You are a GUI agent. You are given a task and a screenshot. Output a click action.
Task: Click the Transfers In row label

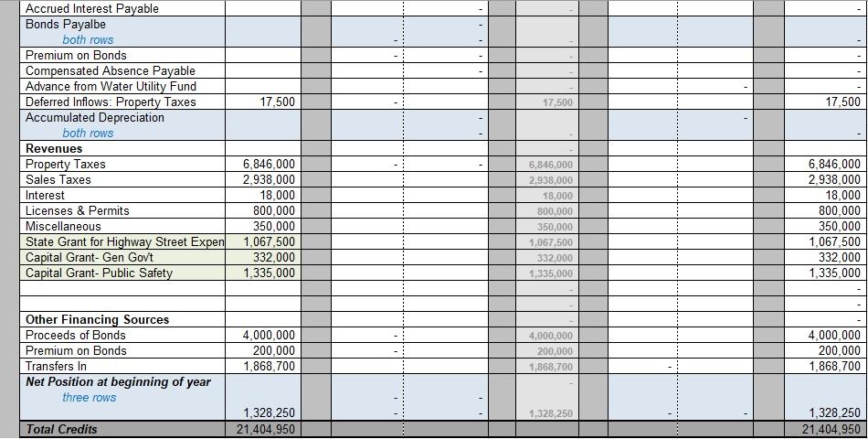[56, 366]
